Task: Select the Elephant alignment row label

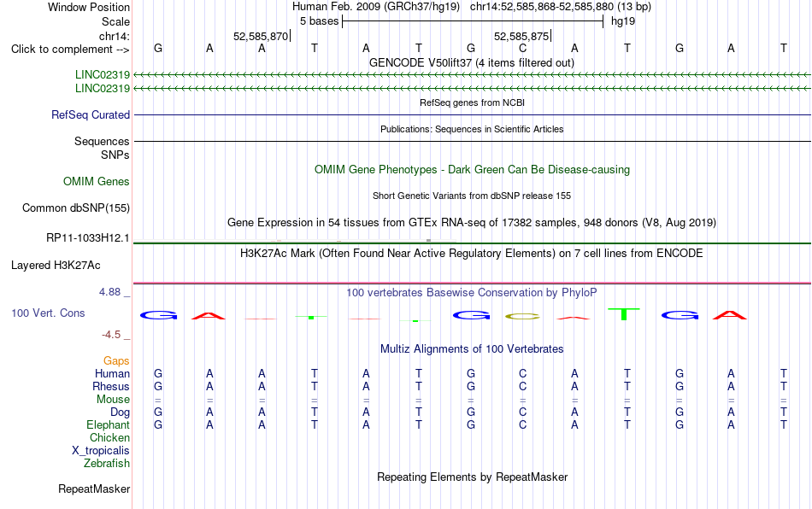Action: (x=108, y=424)
